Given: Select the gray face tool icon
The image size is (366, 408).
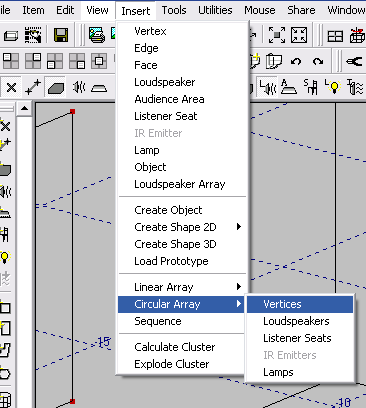Looking at the screenshot, I should (x=55, y=88).
